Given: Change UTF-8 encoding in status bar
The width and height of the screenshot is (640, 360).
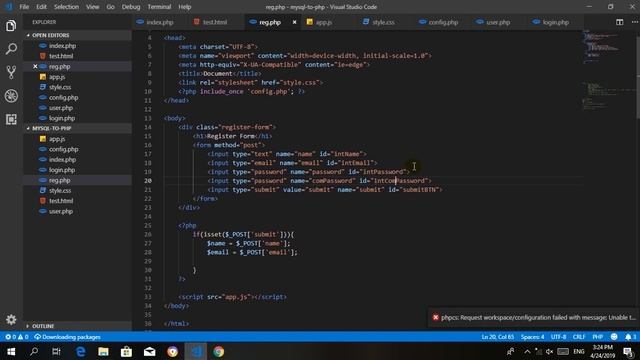Looking at the screenshot, I should coord(558,337).
